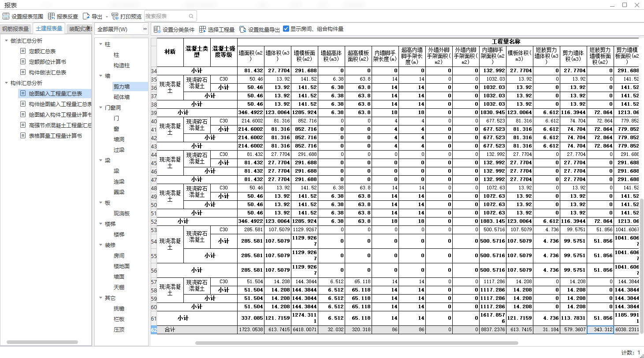Open 绘图输入构件工程量计算书 report
644x358 pixels.
pyautogui.click(x=60, y=114)
